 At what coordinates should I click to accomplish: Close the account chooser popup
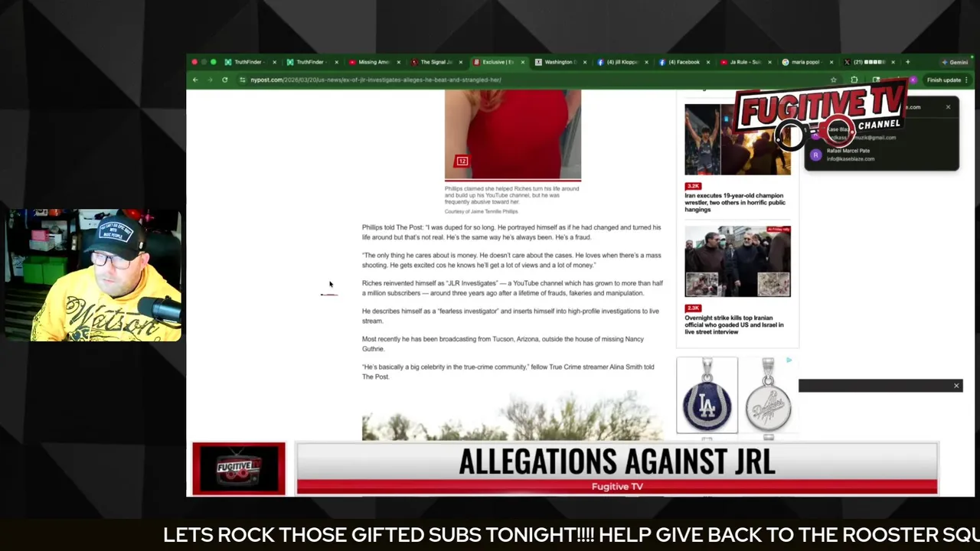coord(948,107)
